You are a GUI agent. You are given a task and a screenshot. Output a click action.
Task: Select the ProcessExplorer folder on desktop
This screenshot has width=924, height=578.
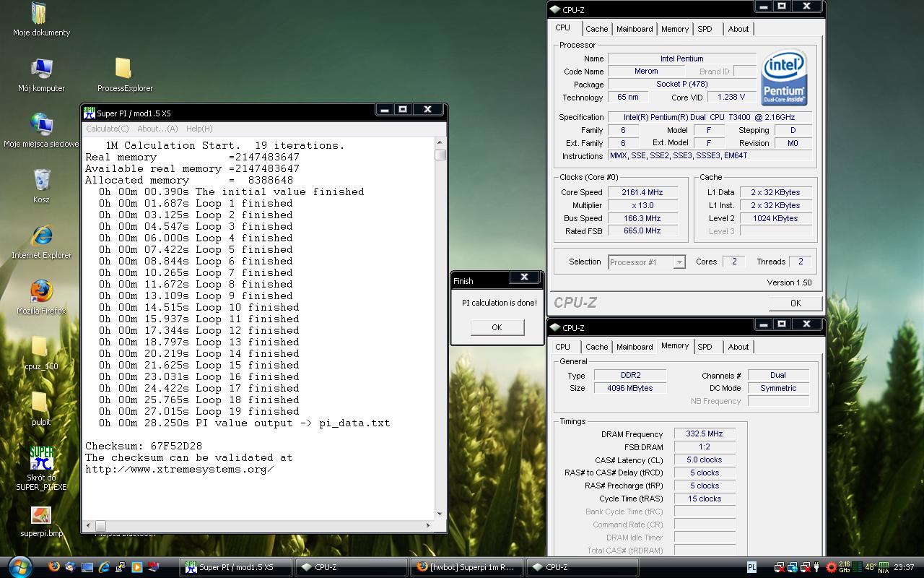[125, 74]
